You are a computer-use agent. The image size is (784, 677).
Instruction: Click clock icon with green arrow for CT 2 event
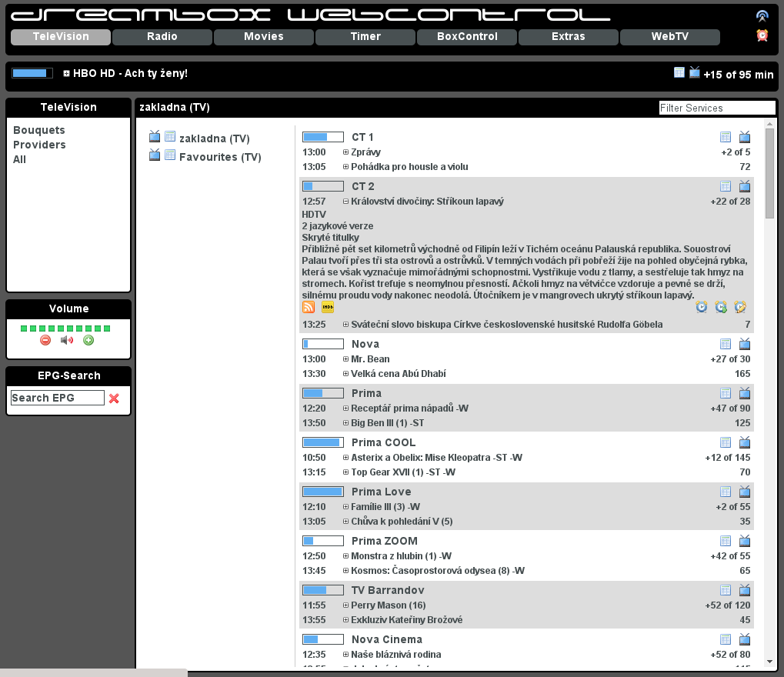(x=721, y=306)
